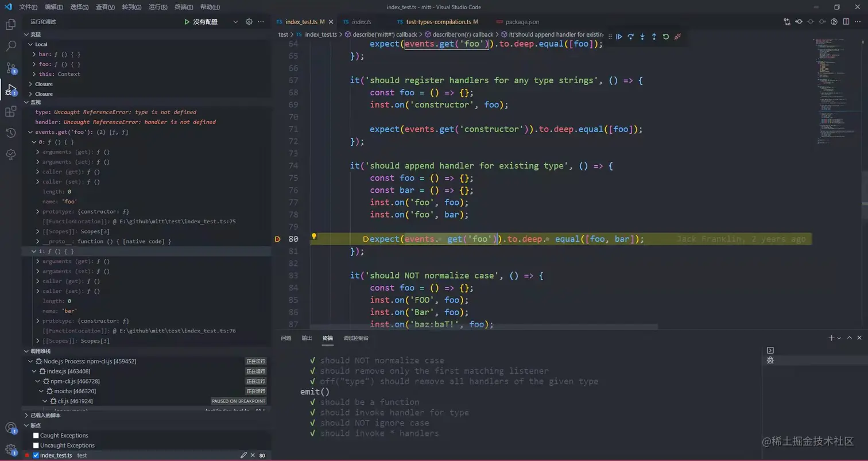Open the compare changes icon in editor toolbar
868x461 pixels.
[787, 22]
